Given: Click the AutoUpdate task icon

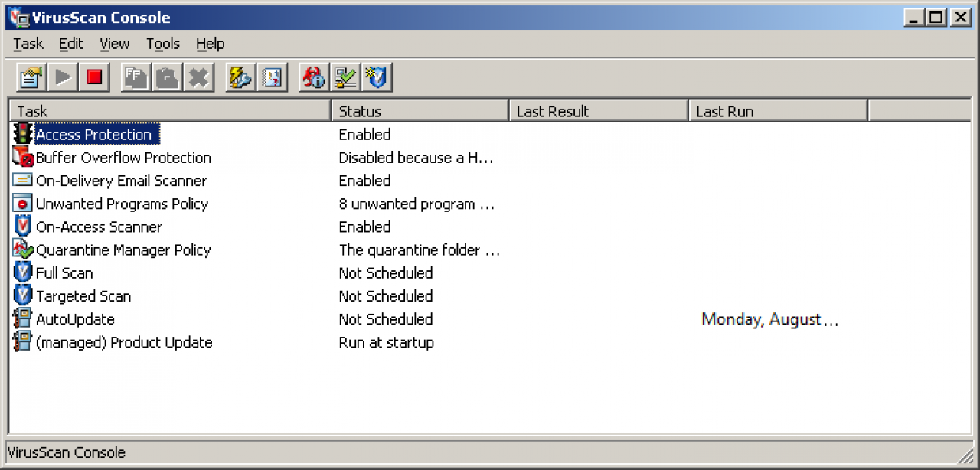Looking at the screenshot, I should tap(23, 318).
